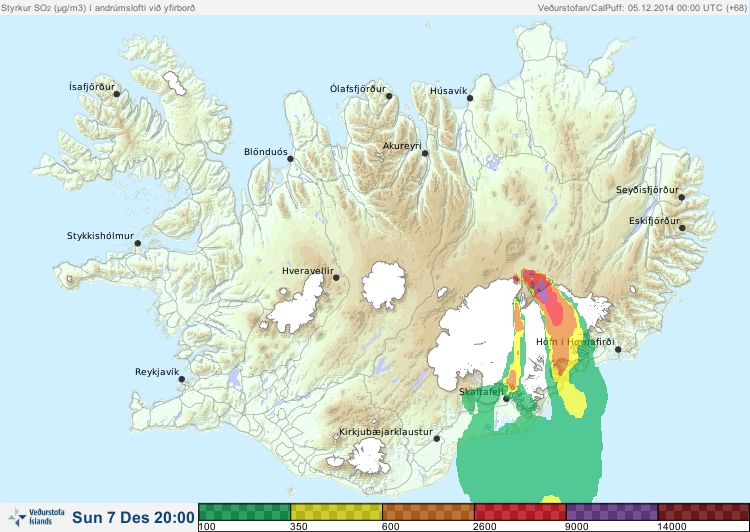
Task: Click the 'Ísafjörður' label text
Action: pyautogui.click(x=92, y=87)
